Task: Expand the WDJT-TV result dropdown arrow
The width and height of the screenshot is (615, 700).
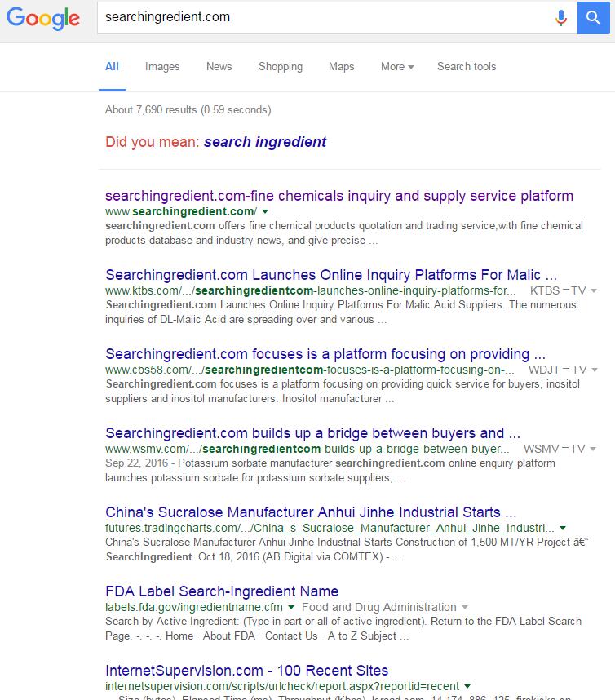Action: pos(594,370)
